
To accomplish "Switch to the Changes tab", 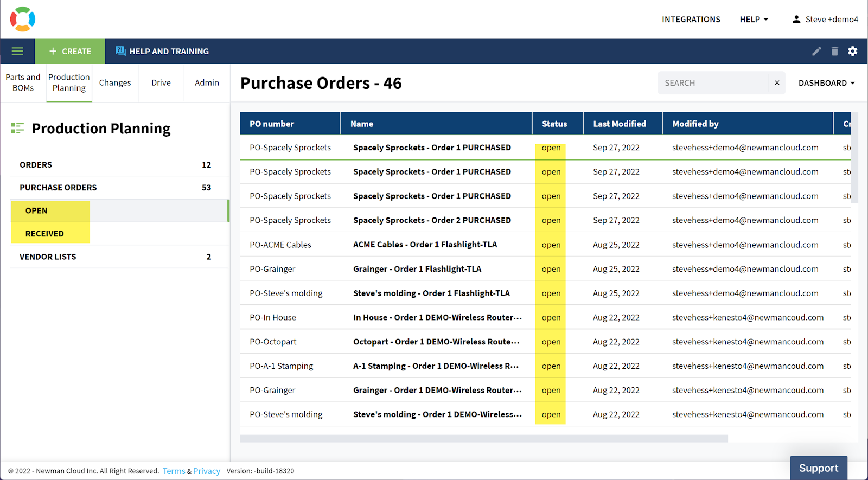I will pyautogui.click(x=115, y=82).
